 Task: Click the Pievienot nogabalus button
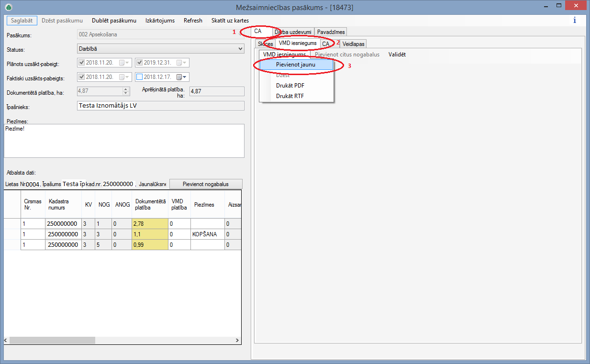pyautogui.click(x=206, y=184)
